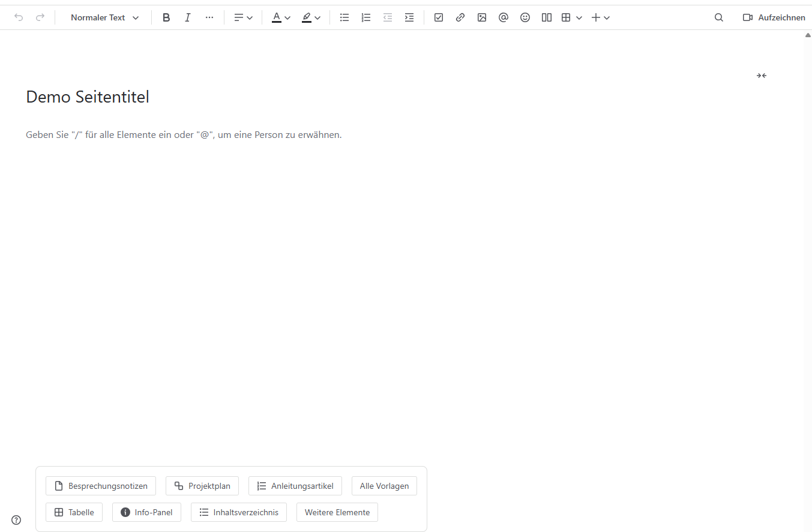Screen dimensions: 812x532
Task: Click the Demo Seitentitel title field
Action: [88, 97]
